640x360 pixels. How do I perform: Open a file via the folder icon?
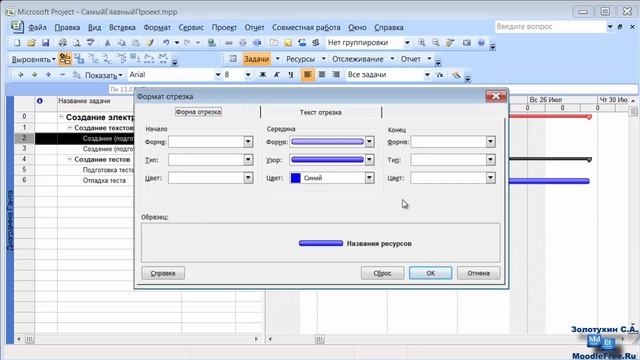pos(31,42)
